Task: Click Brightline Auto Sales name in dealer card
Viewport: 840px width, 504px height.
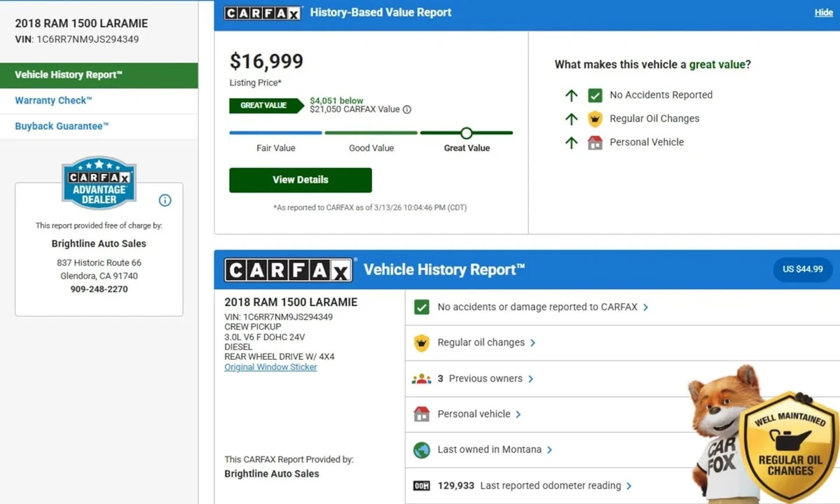Action: 99,244
